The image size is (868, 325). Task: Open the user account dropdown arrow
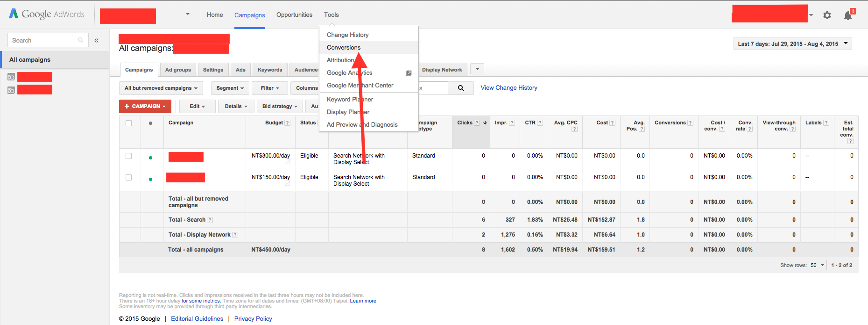[811, 15]
